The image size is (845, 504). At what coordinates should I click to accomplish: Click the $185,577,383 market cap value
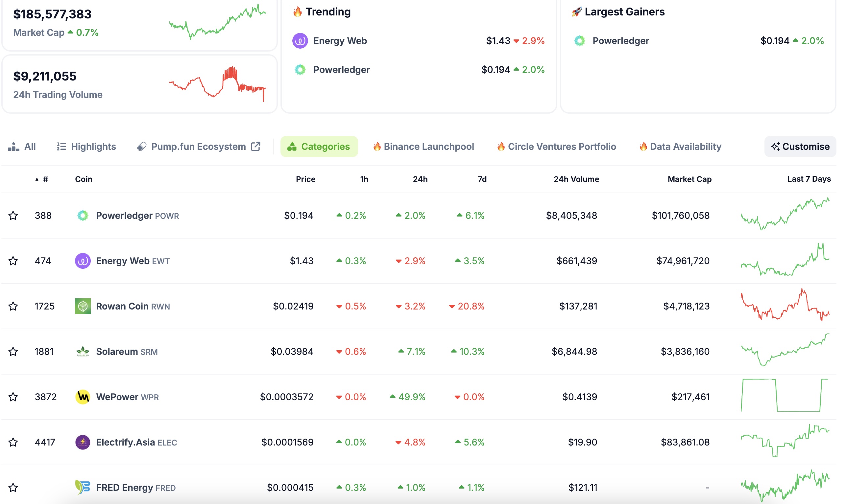click(52, 14)
